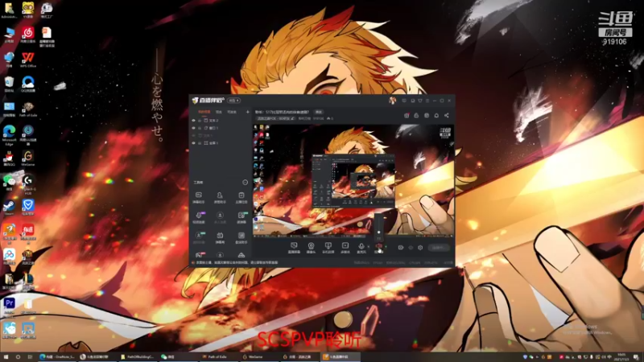Open Path of Exile desktop shortcut

28,109
